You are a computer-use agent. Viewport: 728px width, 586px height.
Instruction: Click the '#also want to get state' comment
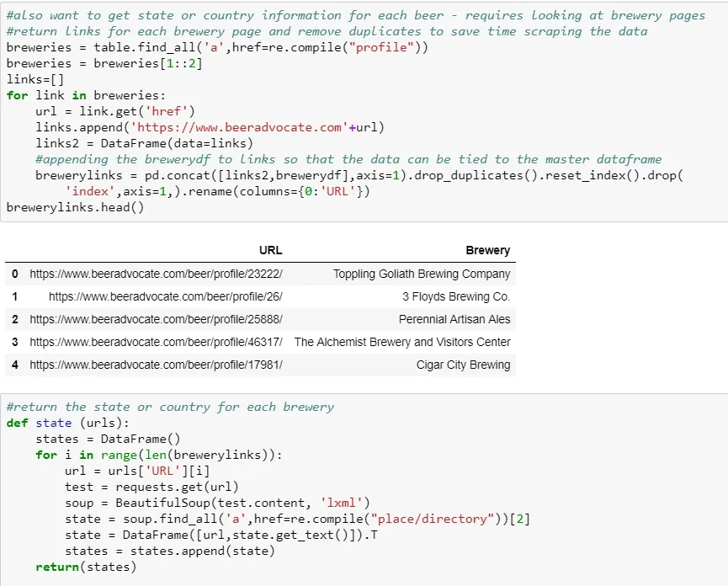click(356, 15)
